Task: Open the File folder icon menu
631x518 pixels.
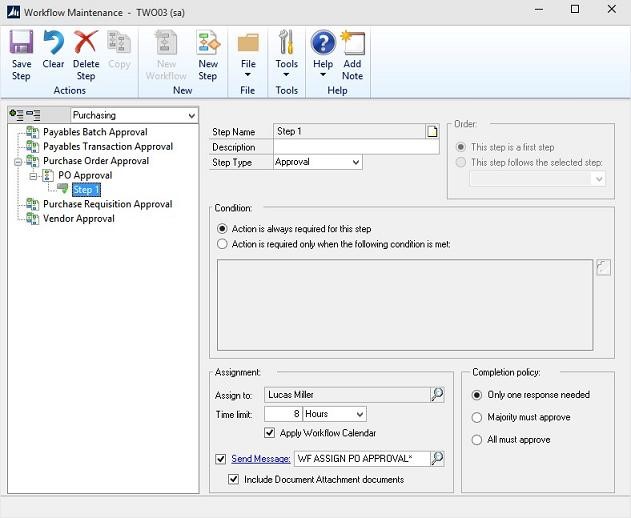Action: click(x=248, y=43)
